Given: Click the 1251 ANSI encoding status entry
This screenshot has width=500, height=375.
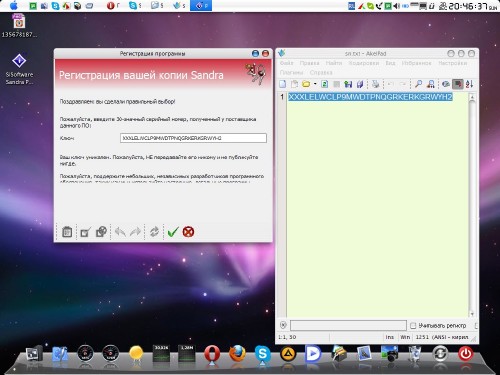Looking at the screenshot, I should pyautogui.click(x=442, y=337).
